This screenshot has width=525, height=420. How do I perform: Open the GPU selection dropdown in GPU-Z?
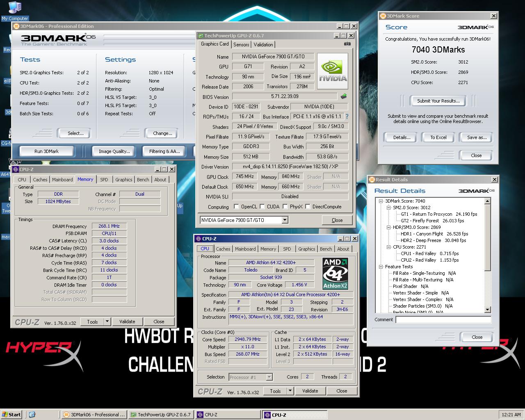tap(285, 220)
